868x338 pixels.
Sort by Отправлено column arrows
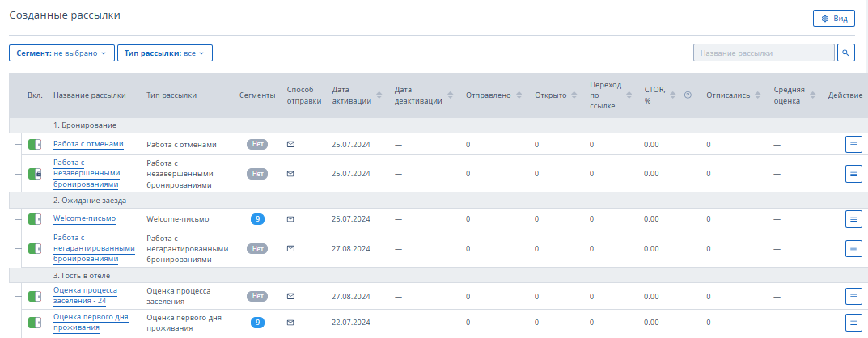[519, 95]
